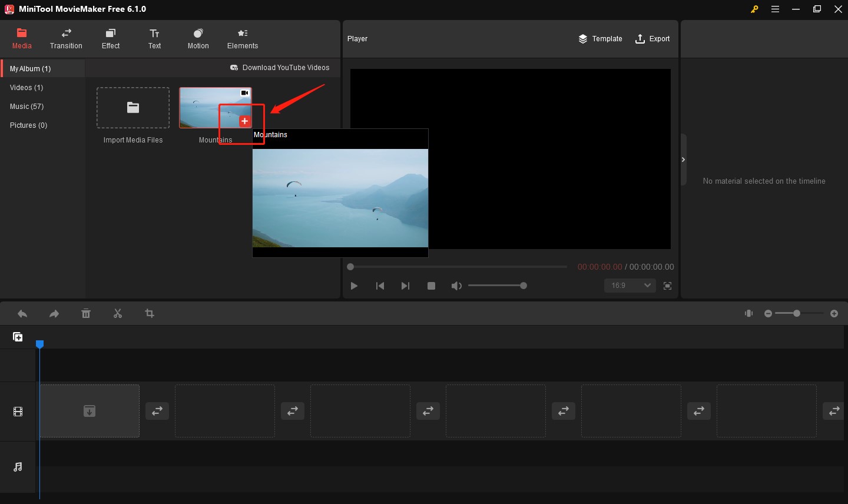This screenshot has height=504, width=848.
Task: Select the Videos category in the sidebar
Action: tap(26, 87)
